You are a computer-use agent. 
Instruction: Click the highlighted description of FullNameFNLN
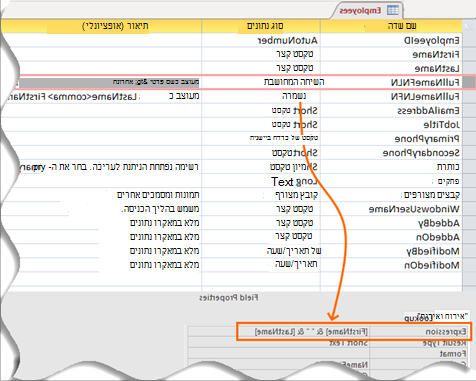click(x=108, y=82)
